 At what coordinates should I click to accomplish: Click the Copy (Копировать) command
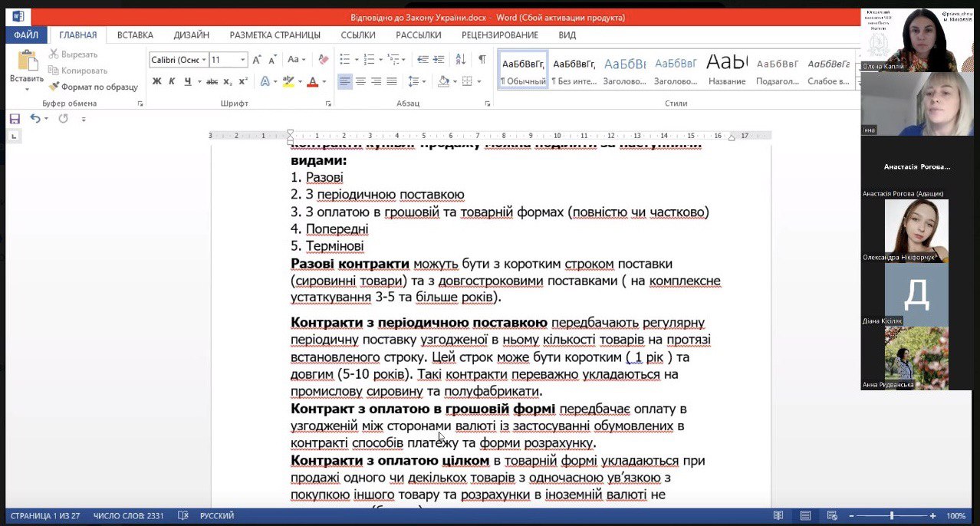[x=77, y=71]
